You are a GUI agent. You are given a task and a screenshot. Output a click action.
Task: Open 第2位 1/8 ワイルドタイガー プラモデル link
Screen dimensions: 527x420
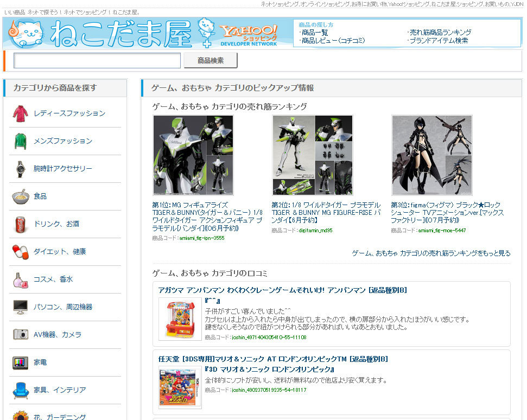click(x=326, y=213)
